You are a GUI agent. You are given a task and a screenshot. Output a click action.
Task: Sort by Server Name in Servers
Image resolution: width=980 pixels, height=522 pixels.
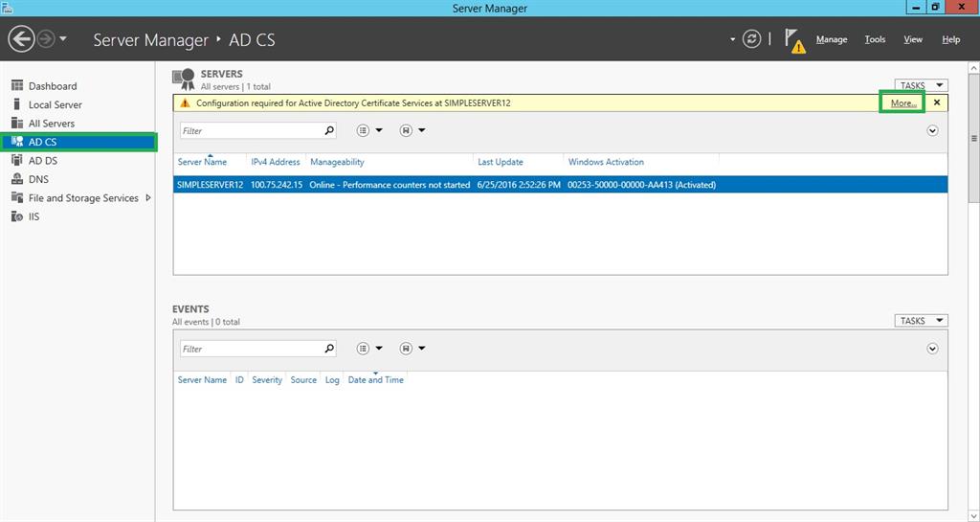click(202, 162)
